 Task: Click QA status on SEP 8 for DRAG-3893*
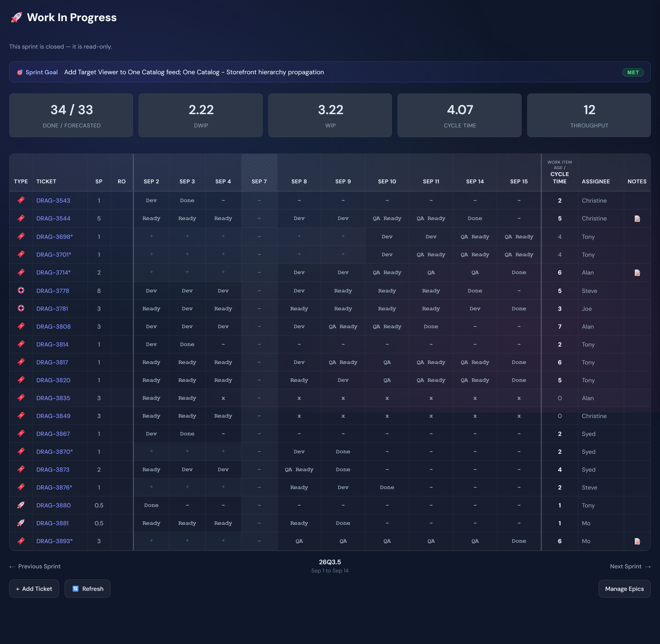click(x=299, y=541)
